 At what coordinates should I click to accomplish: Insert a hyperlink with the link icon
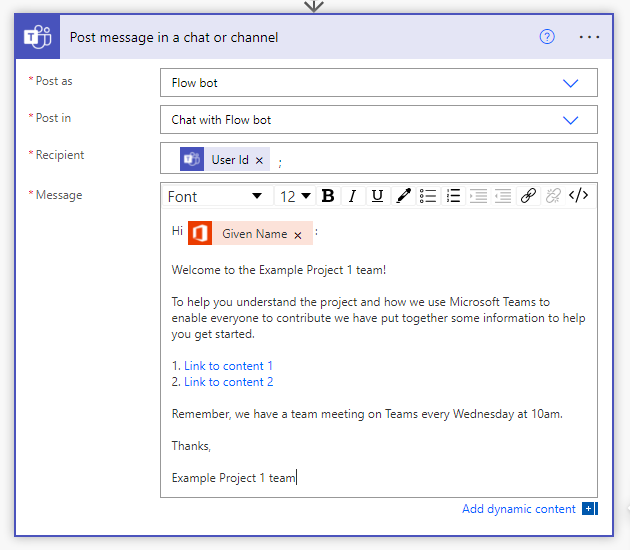tap(528, 196)
